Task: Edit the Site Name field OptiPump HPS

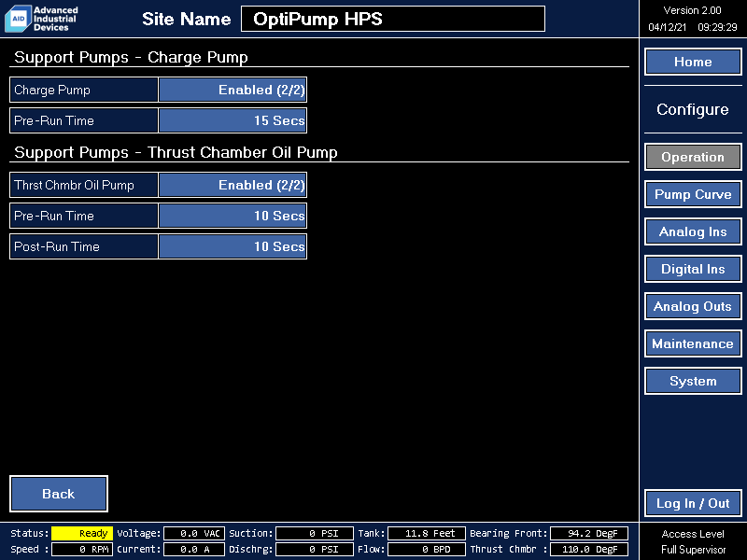Action: (393, 19)
